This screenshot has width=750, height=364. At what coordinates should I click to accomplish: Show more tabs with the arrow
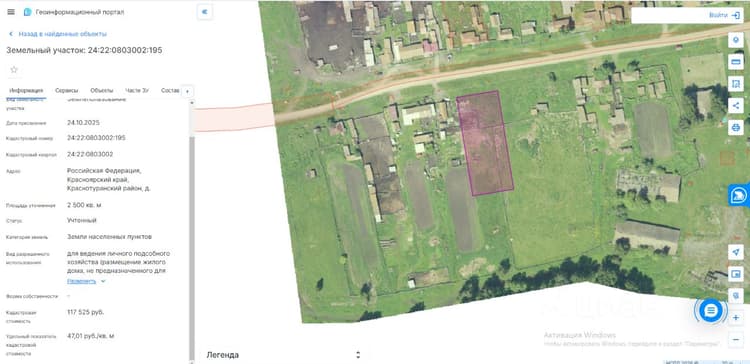188,91
